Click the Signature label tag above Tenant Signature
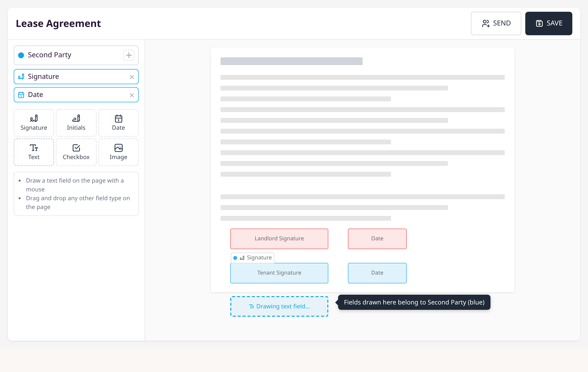The image size is (588, 372). tap(253, 258)
